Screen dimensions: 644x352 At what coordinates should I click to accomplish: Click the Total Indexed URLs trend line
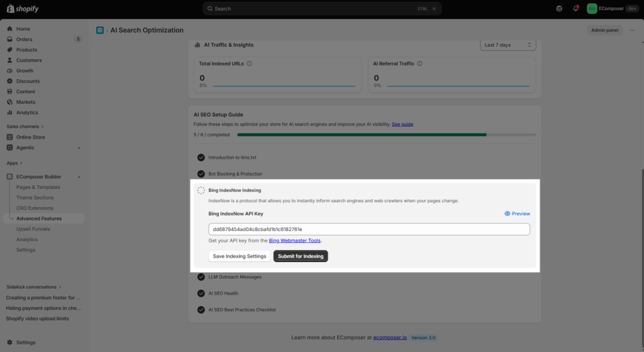point(284,86)
